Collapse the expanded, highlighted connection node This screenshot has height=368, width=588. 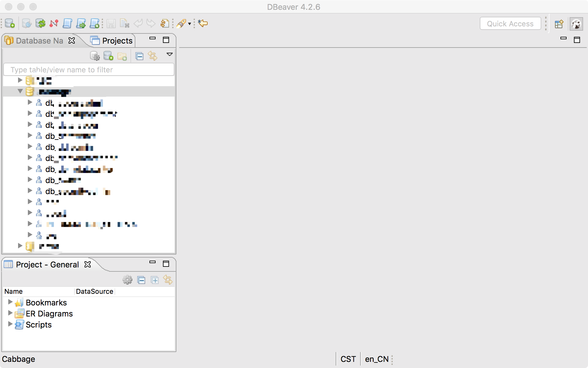point(20,91)
